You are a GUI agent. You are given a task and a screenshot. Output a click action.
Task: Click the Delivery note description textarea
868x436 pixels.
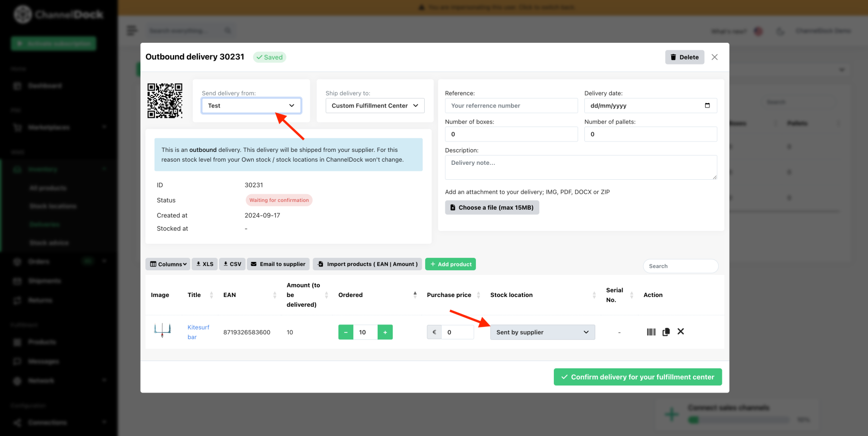click(x=581, y=167)
